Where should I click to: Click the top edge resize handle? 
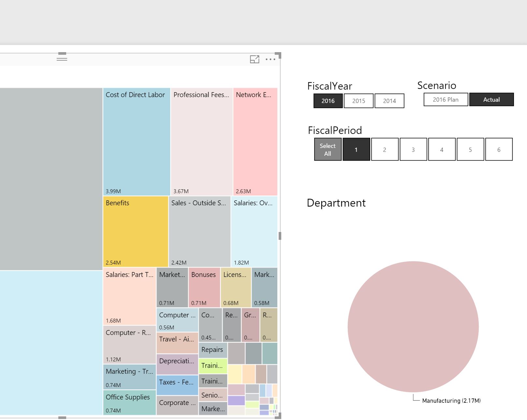coord(62,53)
